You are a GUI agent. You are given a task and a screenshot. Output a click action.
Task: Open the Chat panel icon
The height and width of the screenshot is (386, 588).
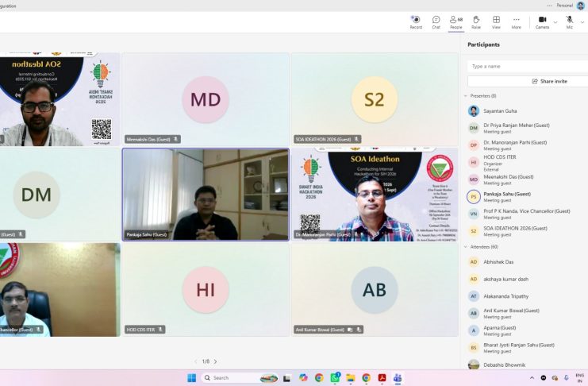tap(436, 22)
